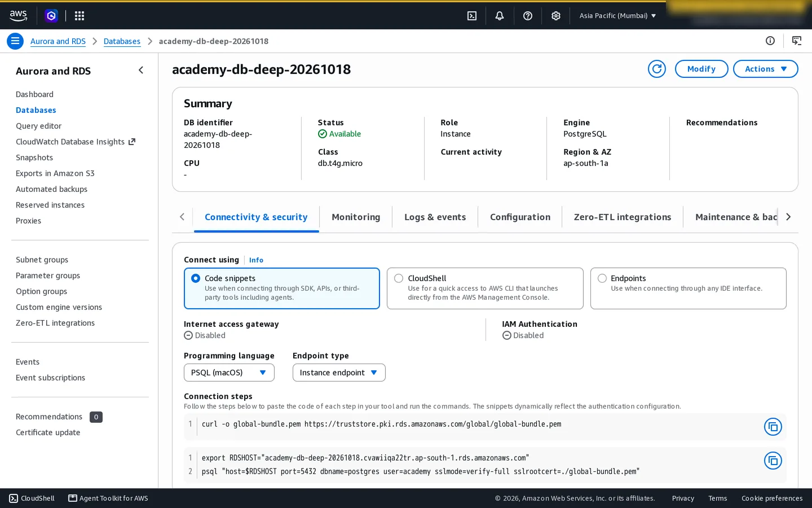Open Event subscriptions in sidebar
The image size is (812, 508).
point(50,378)
